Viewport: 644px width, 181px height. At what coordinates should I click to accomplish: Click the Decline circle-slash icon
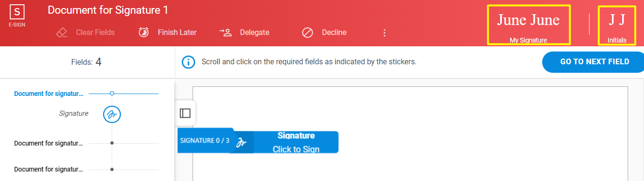[x=308, y=33]
